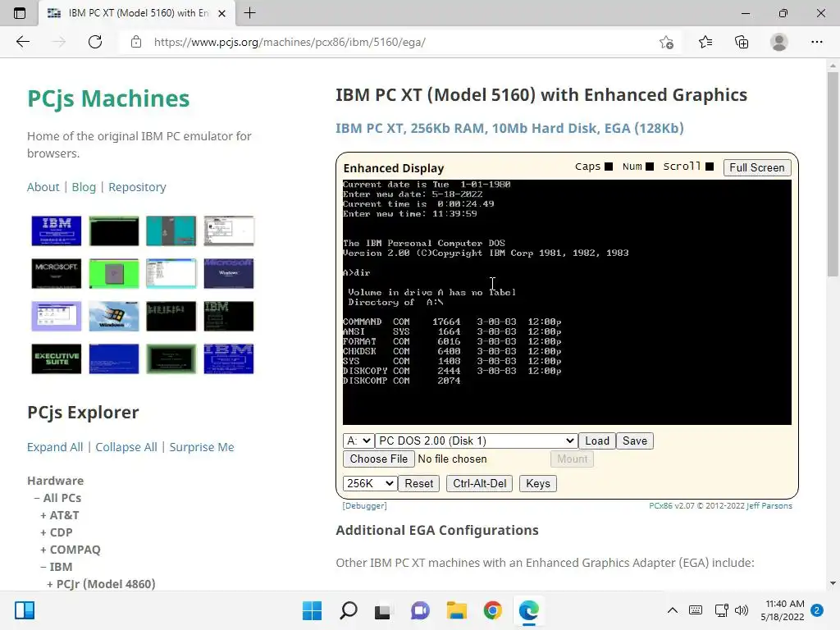Expand the PCjr (Model 4860) node
The height and width of the screenshot is (630, 840).
tap(101, 584)
